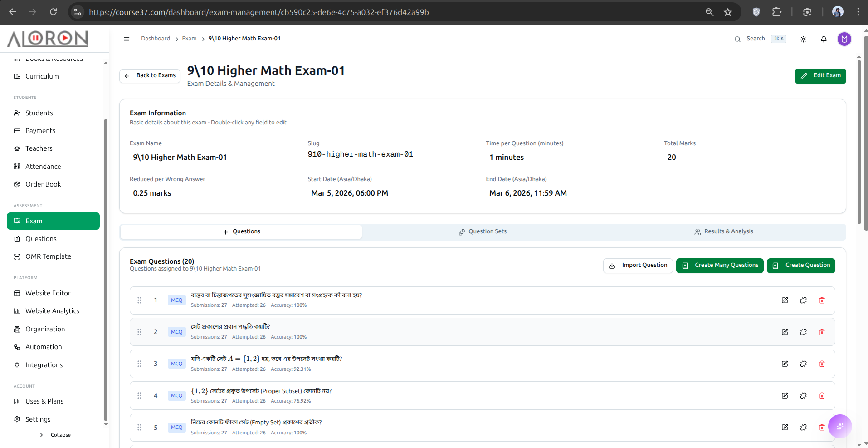
Task: Open the notifications bell
Action: tap(824, 39)
